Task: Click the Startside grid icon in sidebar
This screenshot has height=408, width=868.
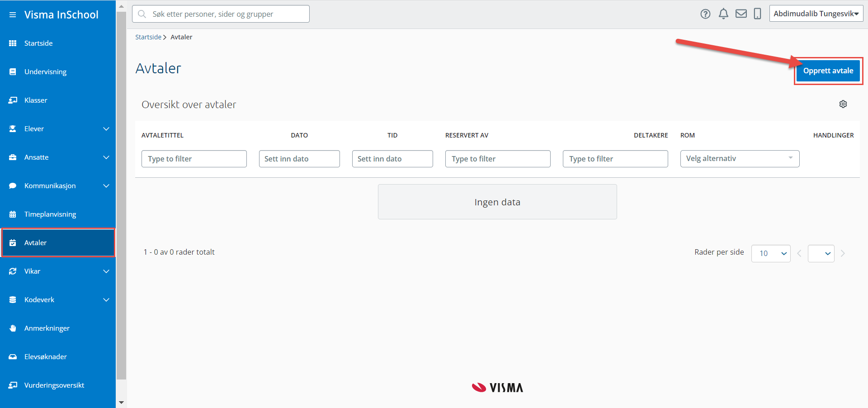Action: pyautogui.click(x=13, y=43)
